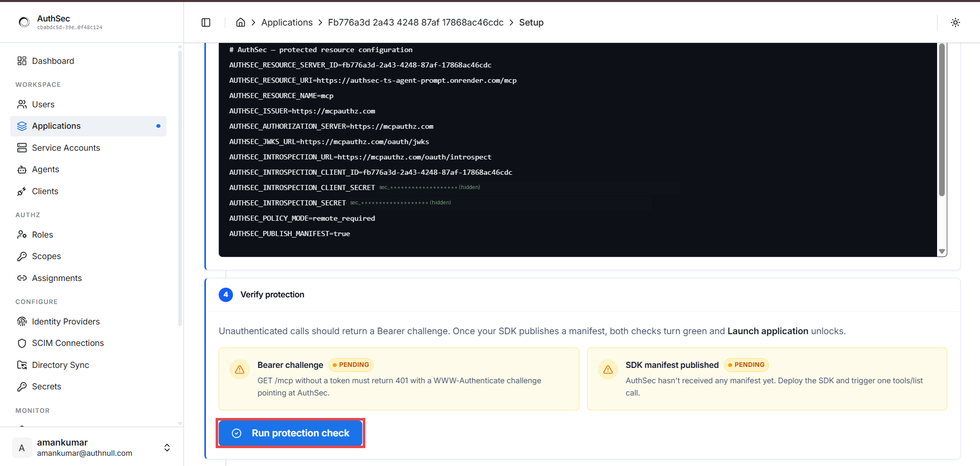Click the Applications layers icon
980x466 pixels.
tap(22, 126)
